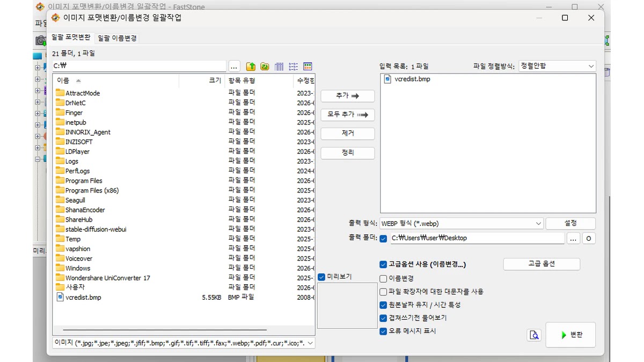Image resolution: width=644 pixels, height=362 pixels.
Task: Uncheck 고급옵션 사용 (이름변경...)
Action: point(383,264)
